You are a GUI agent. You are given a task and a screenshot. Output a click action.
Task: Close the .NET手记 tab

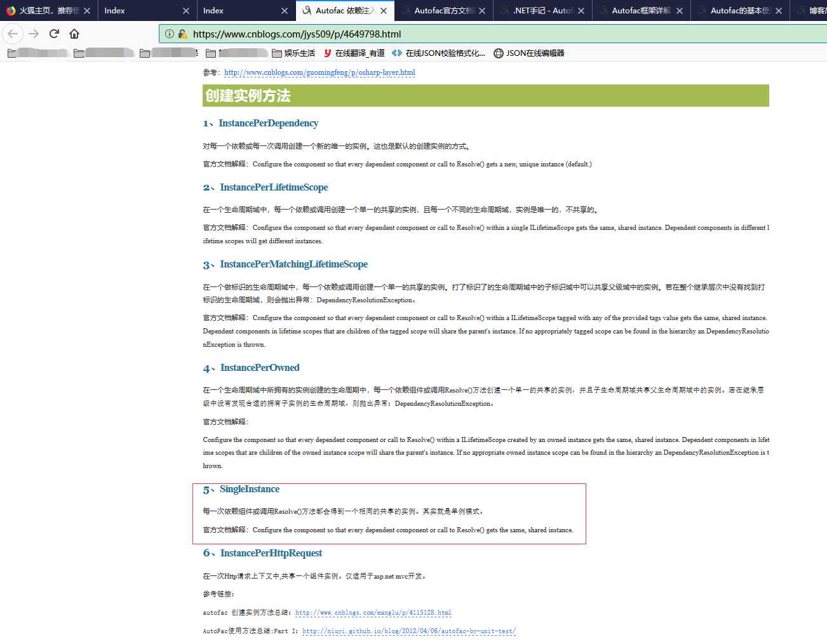581,11
